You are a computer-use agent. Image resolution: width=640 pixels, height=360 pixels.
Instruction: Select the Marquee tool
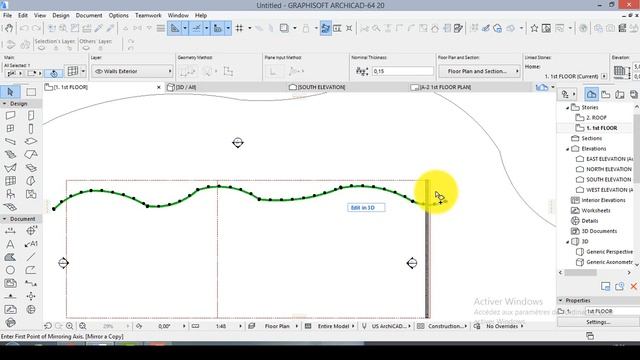point(31,92)
